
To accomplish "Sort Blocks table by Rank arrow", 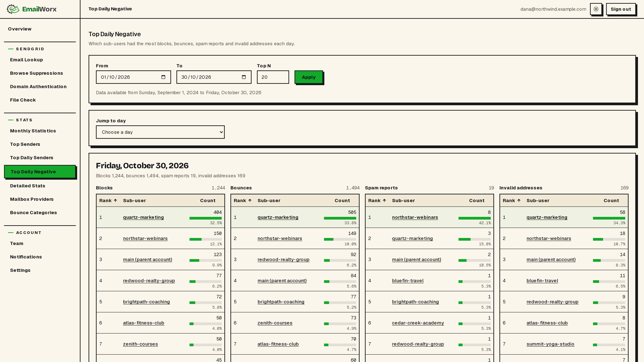I will click(x=115, y=200).
